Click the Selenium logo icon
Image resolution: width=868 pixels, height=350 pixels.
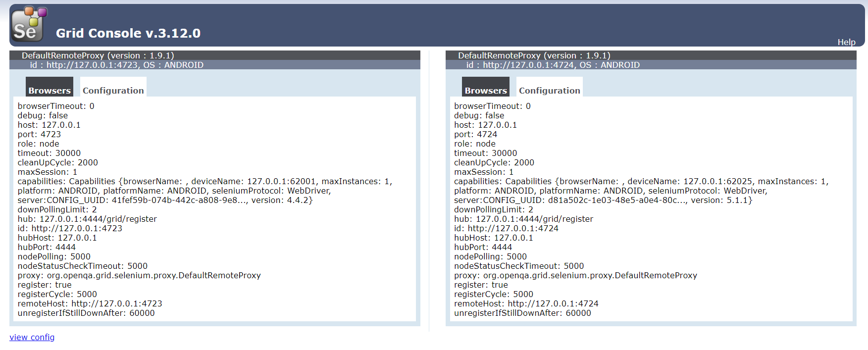[x=28, y=24]
